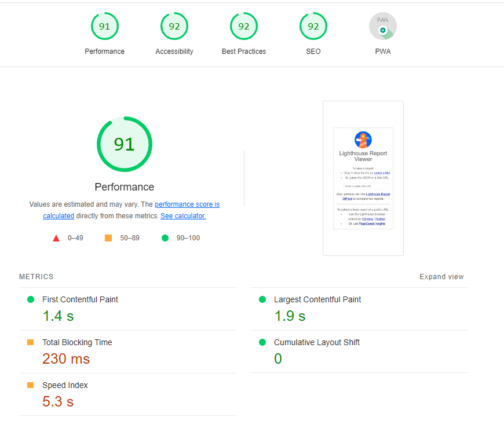Click the METRICS section heading
The image size is (504, 421).
36,277
